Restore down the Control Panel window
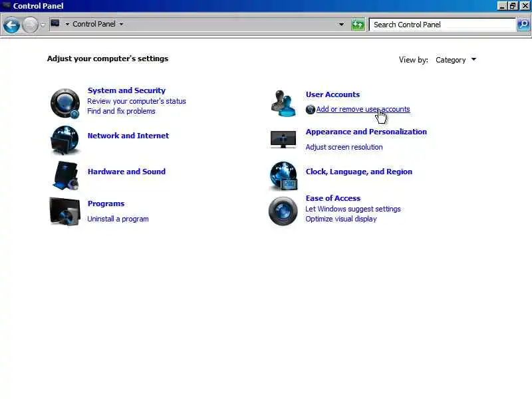 pos(513,6)
